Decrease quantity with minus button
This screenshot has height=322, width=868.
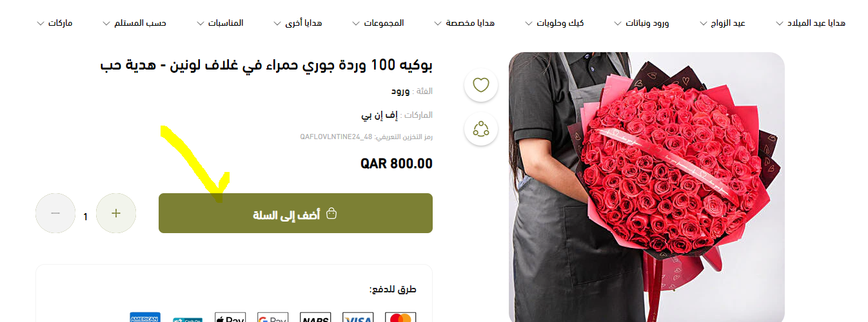coord(55,213)
